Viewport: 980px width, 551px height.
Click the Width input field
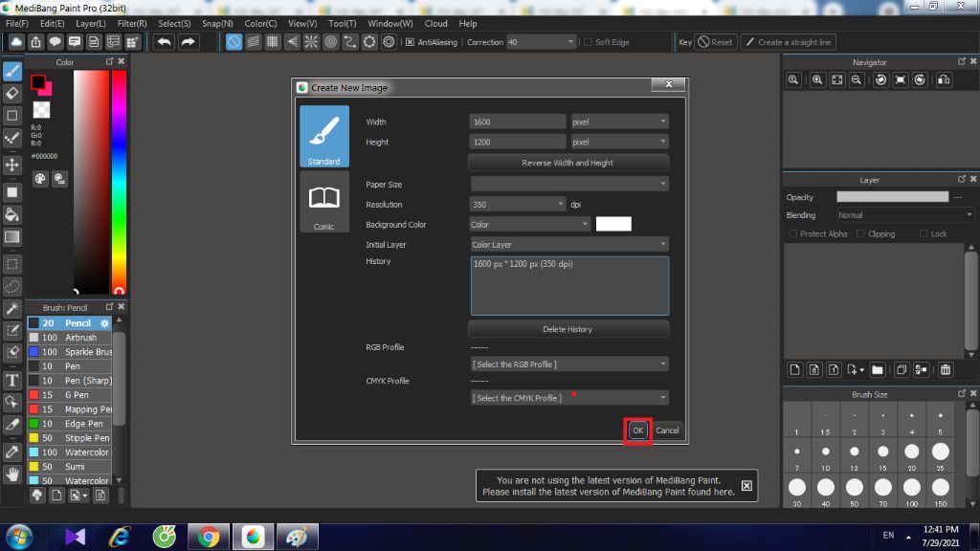518,121
